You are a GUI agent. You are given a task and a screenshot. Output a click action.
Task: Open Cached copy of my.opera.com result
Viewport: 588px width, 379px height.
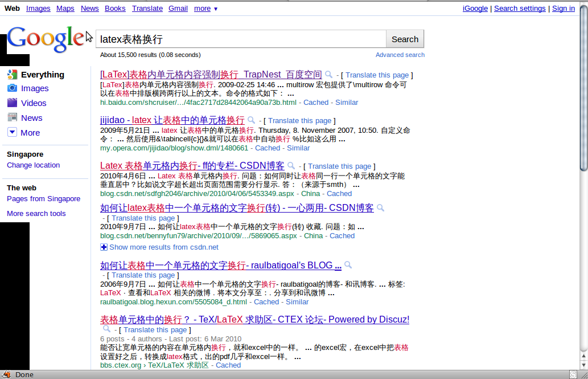(268, 148)
